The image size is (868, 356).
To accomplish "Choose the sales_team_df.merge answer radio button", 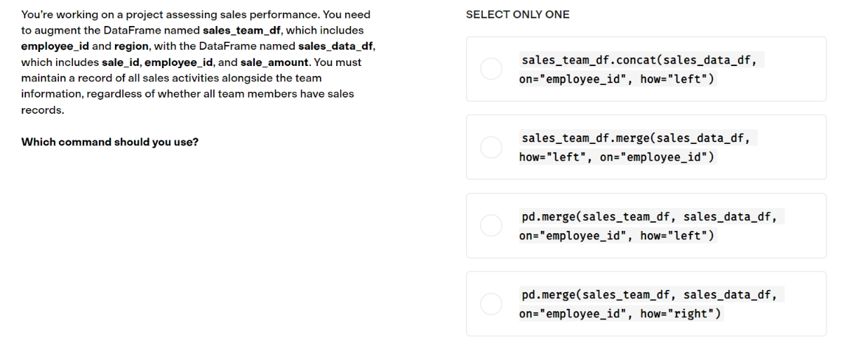I will [x=491, y=147].
